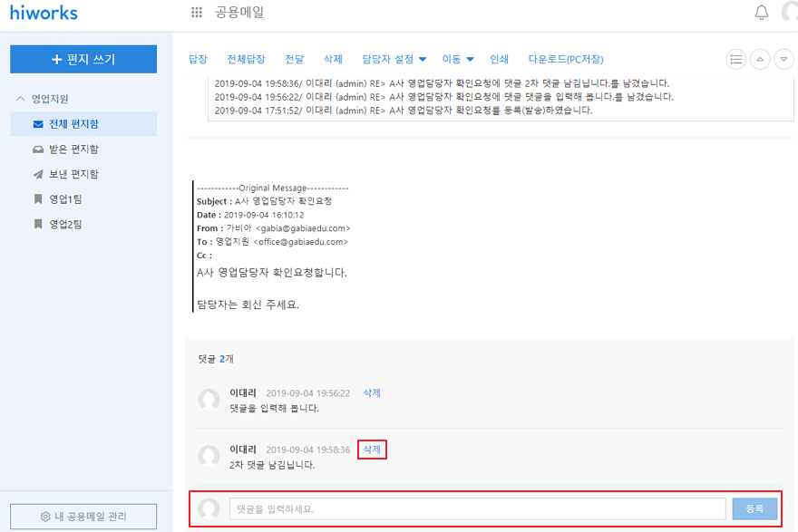
Task: Click the 편지 쓰기 compose button
Action: pyautogui.click(x=83, y=59)
